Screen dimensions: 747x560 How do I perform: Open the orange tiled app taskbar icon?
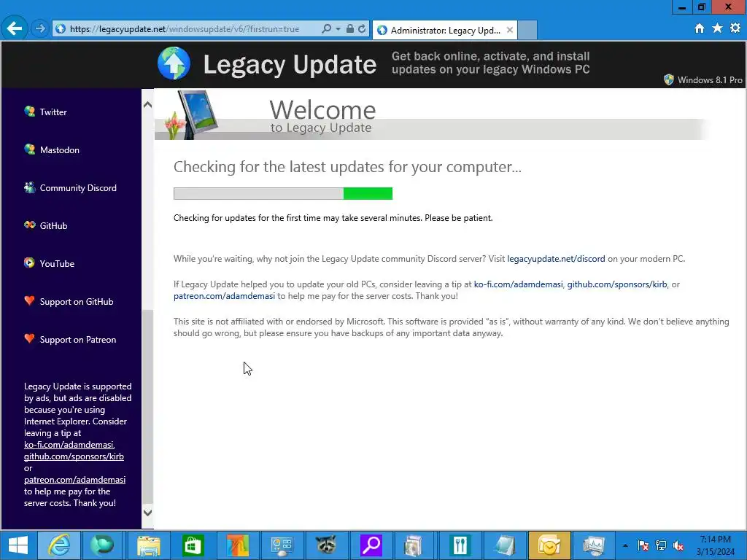(x=237, y=545)
